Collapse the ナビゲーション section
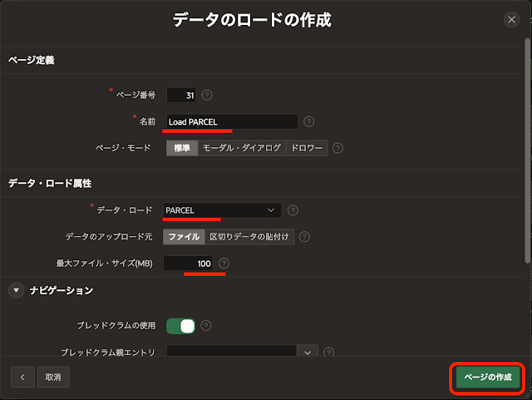 point(16,290)
